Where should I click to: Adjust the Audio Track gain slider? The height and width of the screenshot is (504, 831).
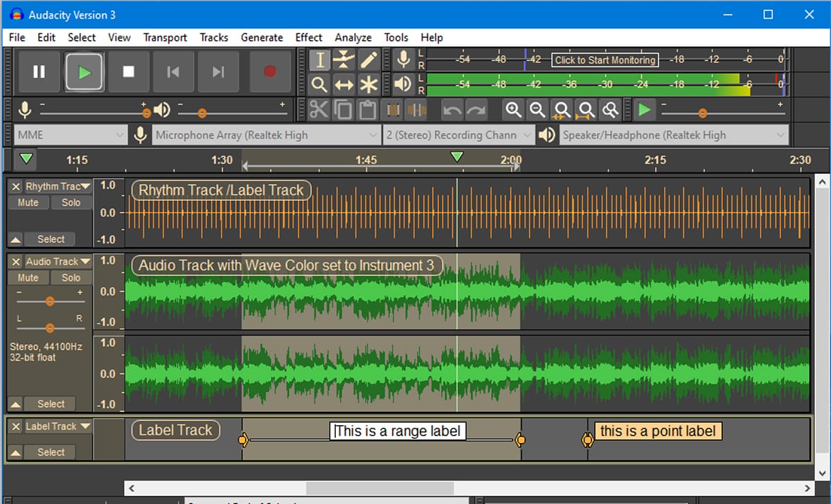[49, 300]
